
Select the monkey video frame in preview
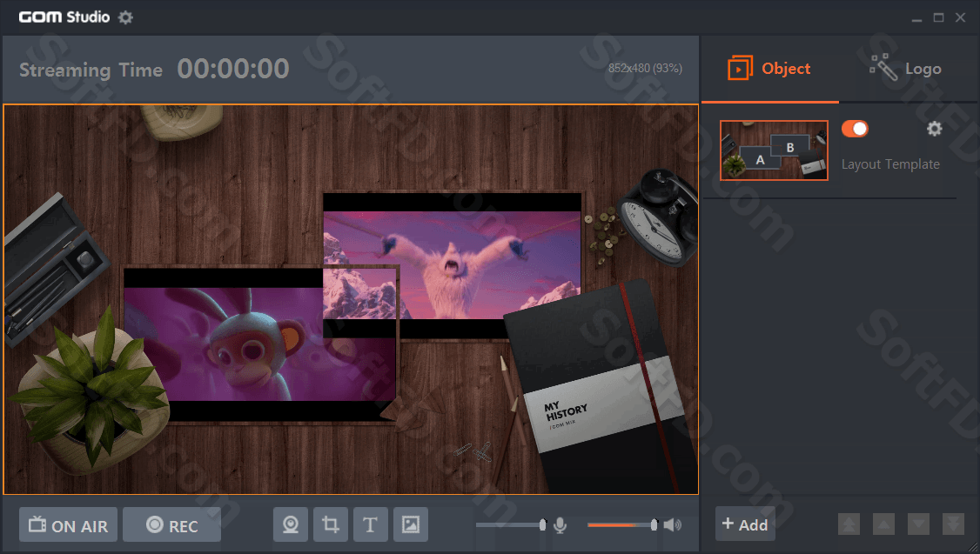pyautogui.click(x=259, y=344)
